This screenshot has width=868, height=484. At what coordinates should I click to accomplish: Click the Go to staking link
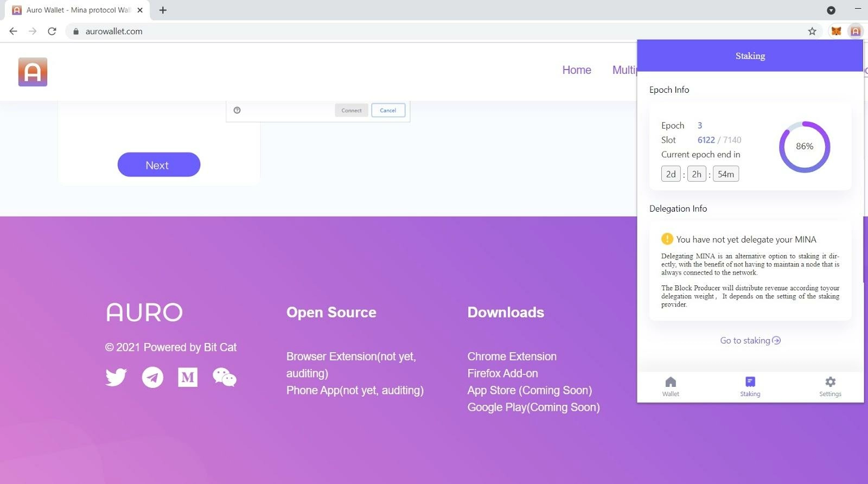[750, 340]
